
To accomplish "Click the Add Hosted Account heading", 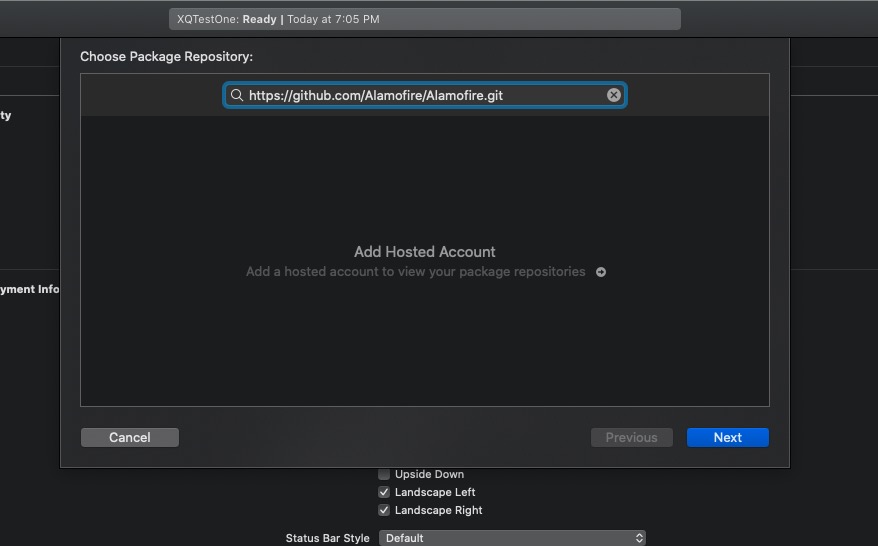I will 424,252.
